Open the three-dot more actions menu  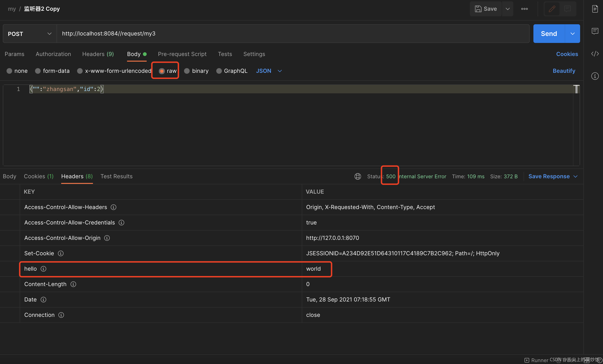pos(524,9)
